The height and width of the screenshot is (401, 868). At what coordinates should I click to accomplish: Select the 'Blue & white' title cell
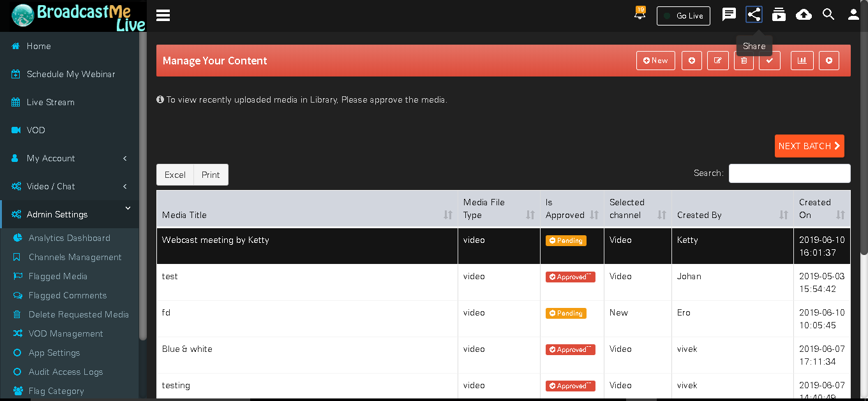pos(307,355)
